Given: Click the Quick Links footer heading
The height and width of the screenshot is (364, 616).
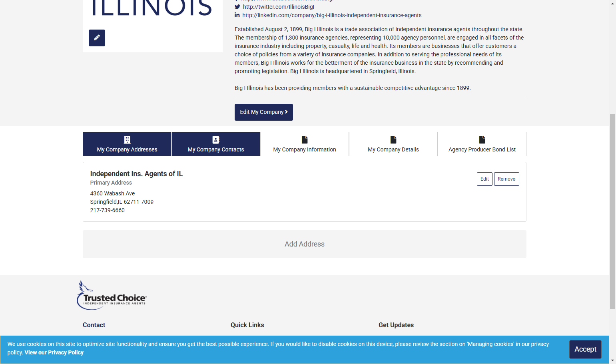Looking at the screenshot, I should [247, 325].
